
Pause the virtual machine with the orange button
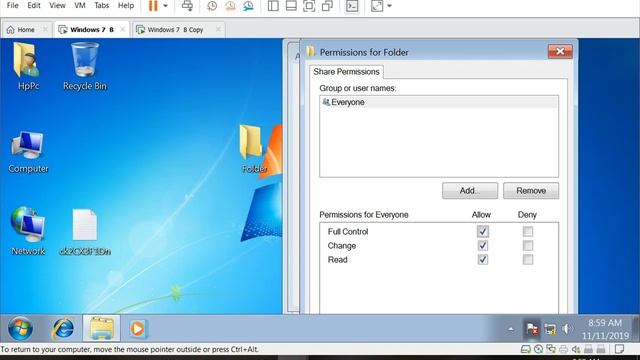[x=153, y=6]
